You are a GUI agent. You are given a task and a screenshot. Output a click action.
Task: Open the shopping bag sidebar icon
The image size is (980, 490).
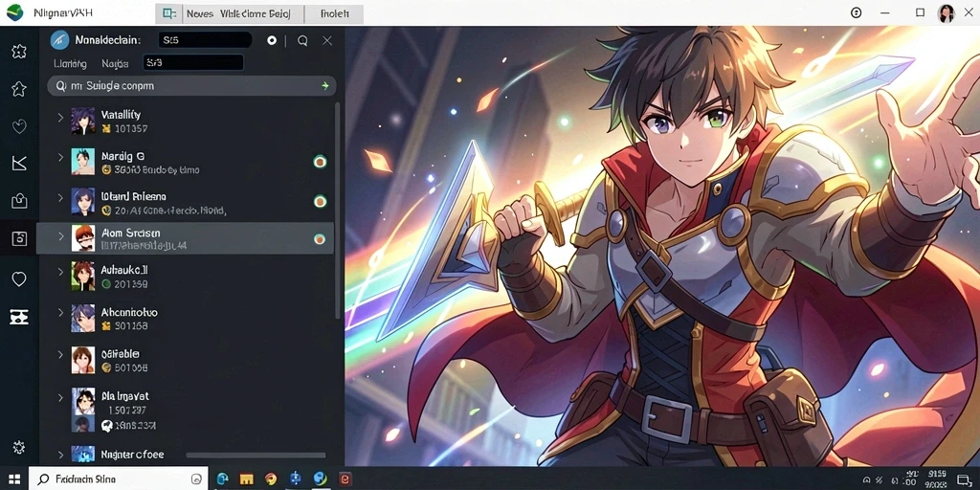tap(19, 201)
